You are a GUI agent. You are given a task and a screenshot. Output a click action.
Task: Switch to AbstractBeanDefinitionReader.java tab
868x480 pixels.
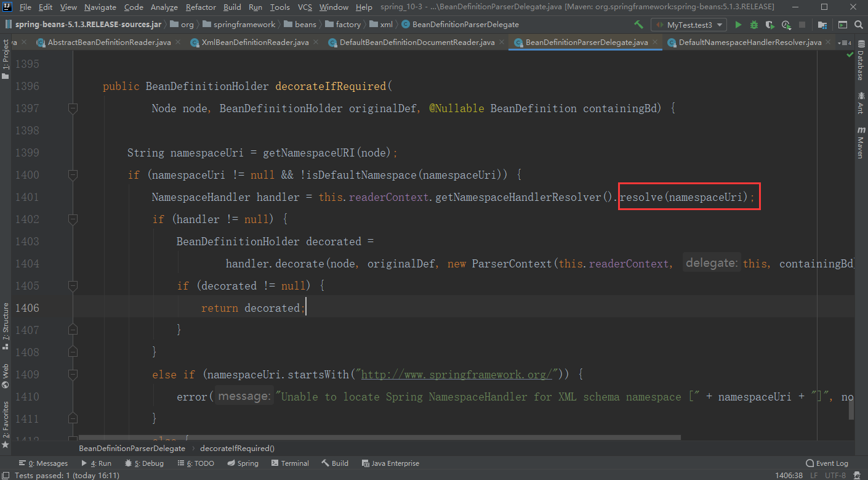pos(109,43)
